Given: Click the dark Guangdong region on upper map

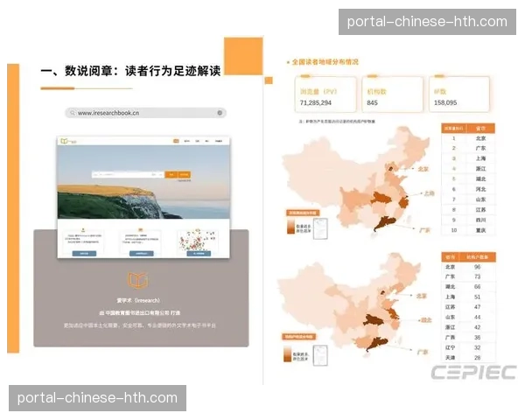Looking at the screenshot, I should (384, 223).
